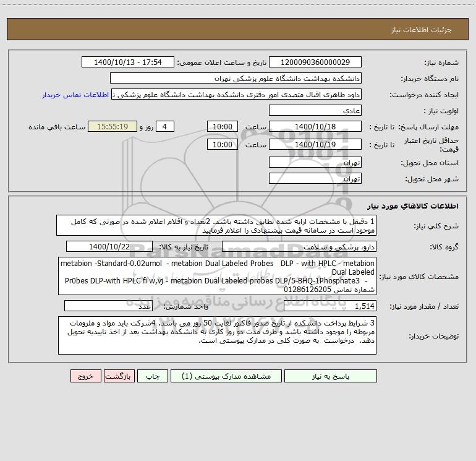Click the اولویت نیاز field showing عادی

click(x=315, y=111)
